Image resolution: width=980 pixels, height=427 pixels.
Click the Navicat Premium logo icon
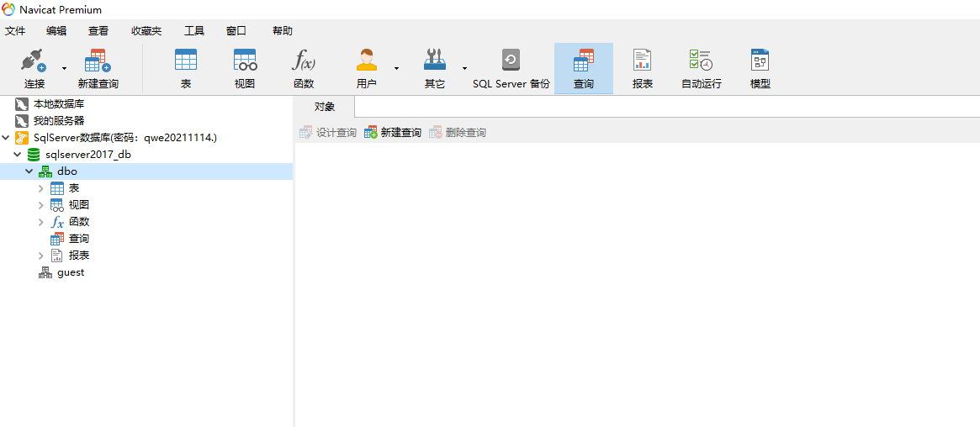pos(8,9)
